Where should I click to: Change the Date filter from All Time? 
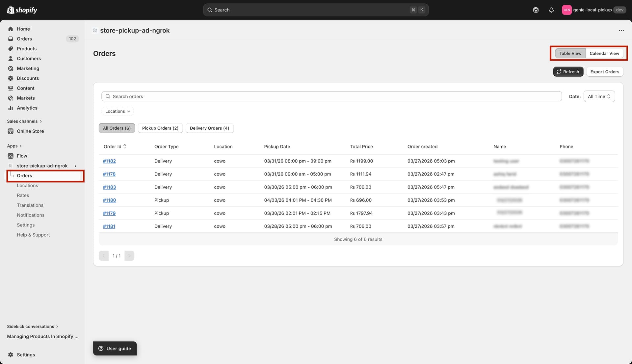click(599, 96)
